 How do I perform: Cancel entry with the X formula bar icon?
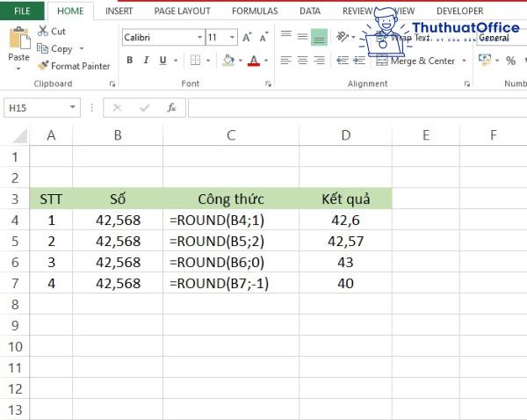click(117, 108)
